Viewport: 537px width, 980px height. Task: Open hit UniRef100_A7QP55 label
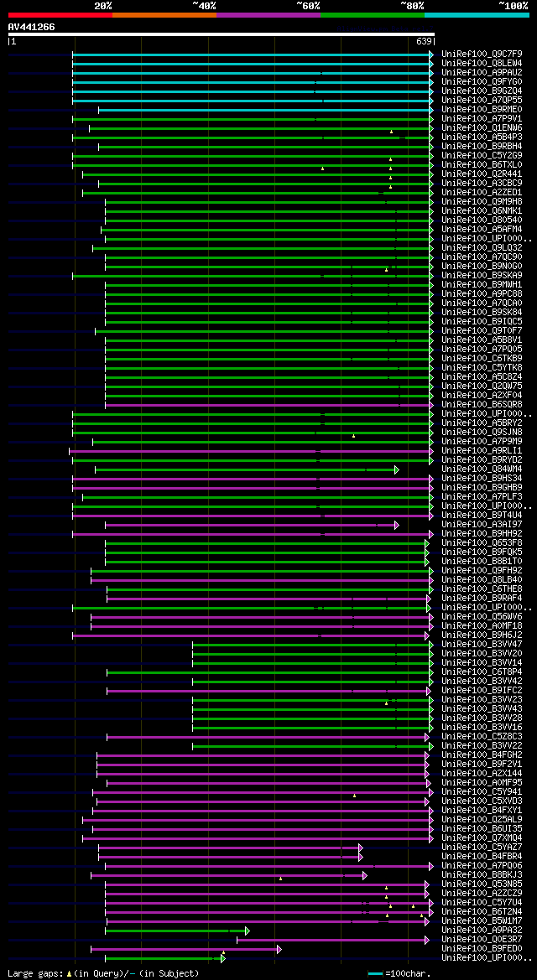click(482, 101)
